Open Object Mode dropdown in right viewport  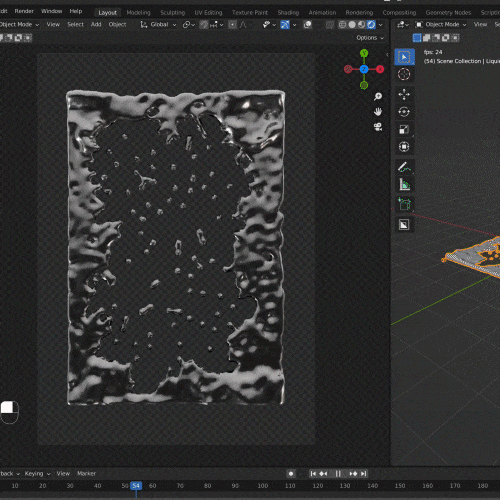tap(441, 24)
